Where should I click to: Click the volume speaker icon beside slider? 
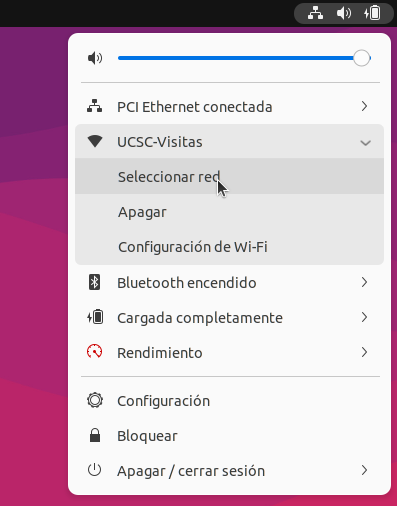tap(95, 58)
